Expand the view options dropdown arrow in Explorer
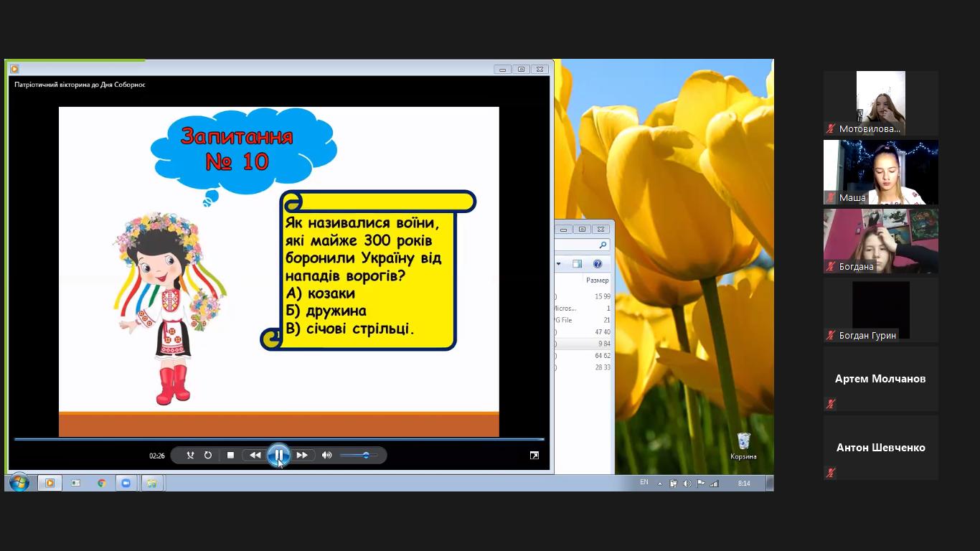The height and width of the screenshot is (551, 980). pos(559,264)
